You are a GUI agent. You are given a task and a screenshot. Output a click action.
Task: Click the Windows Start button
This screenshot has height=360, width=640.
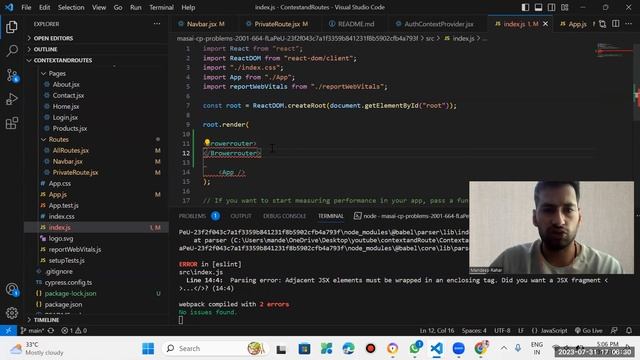point(148,349)
